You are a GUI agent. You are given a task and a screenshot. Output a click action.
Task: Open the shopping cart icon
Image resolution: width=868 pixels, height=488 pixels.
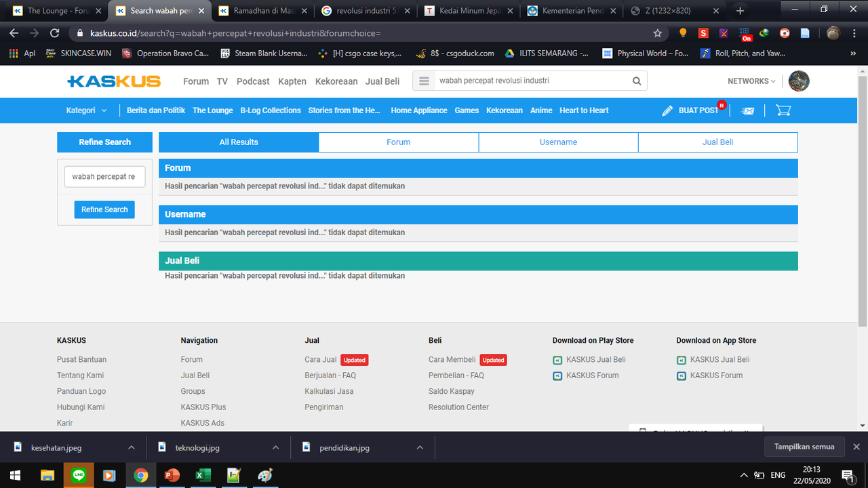point(783,110)
